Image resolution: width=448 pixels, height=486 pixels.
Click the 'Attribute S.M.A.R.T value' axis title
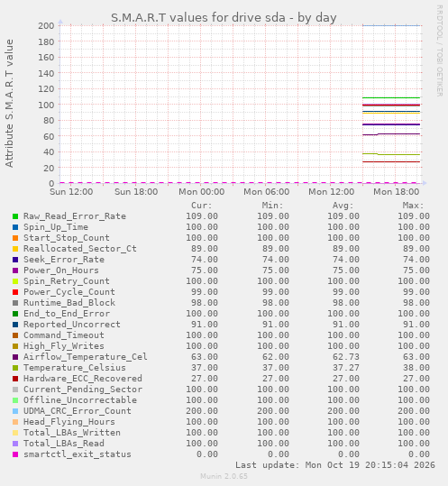pos(9,103)
